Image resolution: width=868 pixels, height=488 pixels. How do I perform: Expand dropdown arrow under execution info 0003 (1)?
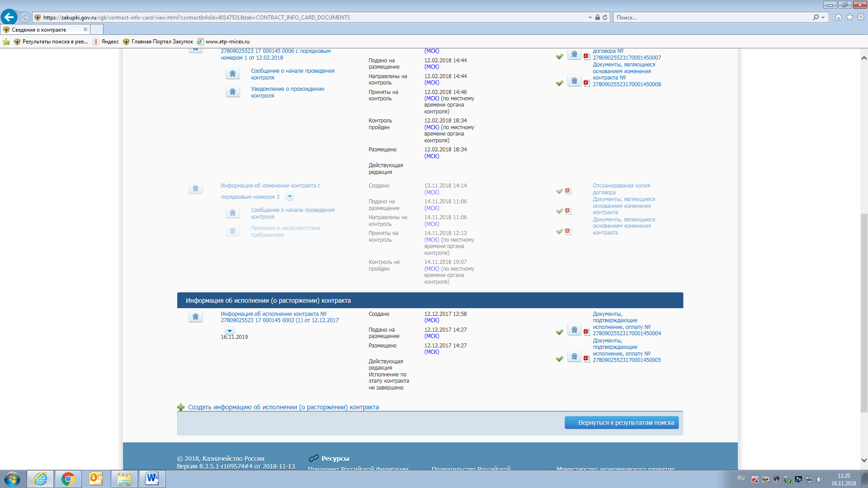[x=230, y=331]
